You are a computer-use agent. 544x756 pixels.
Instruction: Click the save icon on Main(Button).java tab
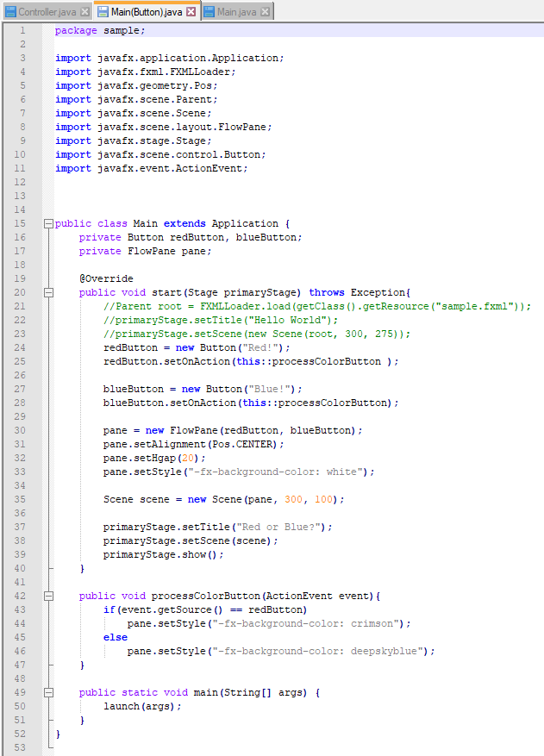[103, 12]
